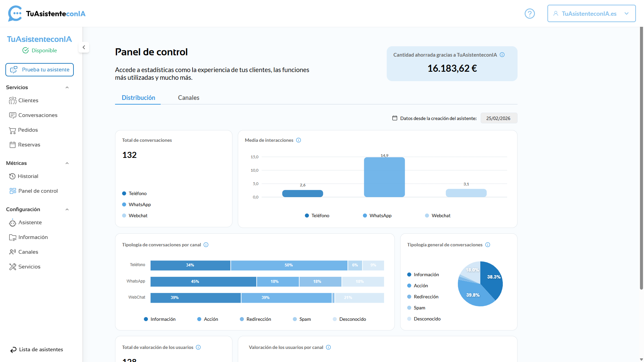Open the Conversaciones sidebar icon

(13, 115)
